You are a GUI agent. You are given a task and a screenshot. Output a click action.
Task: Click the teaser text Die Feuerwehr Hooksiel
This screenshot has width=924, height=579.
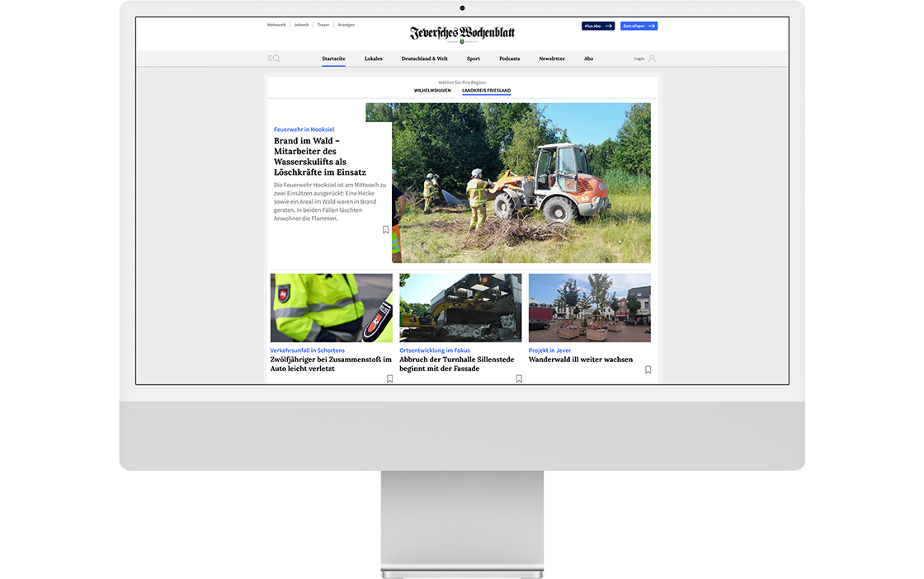pos(329,201)
